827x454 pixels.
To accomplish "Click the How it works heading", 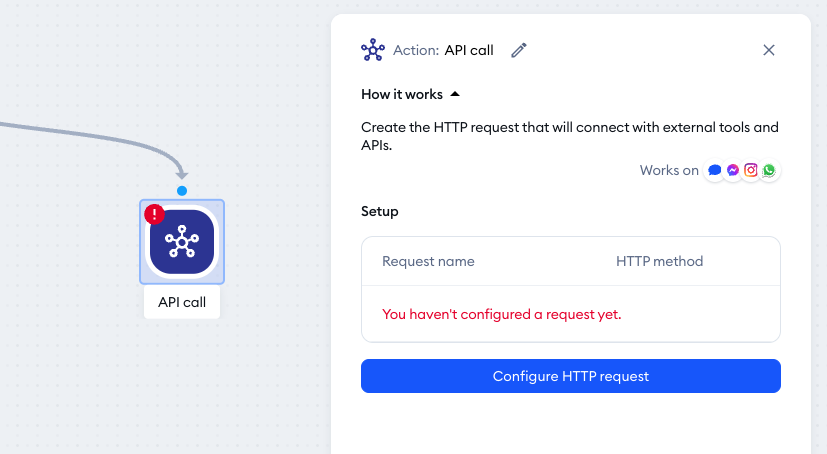I will pos(402,94).
